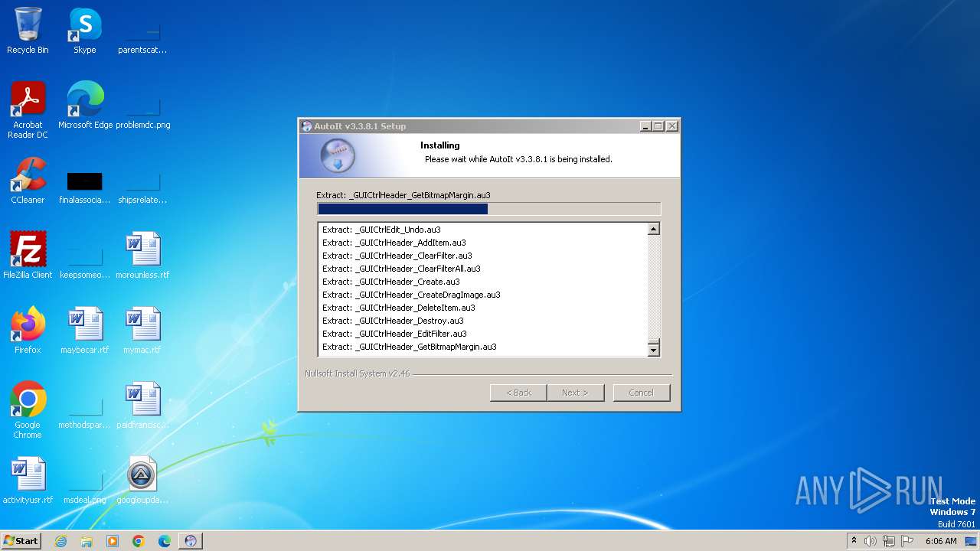Switch to AutoIt Setup taskbar button

[x=191, y=541]
